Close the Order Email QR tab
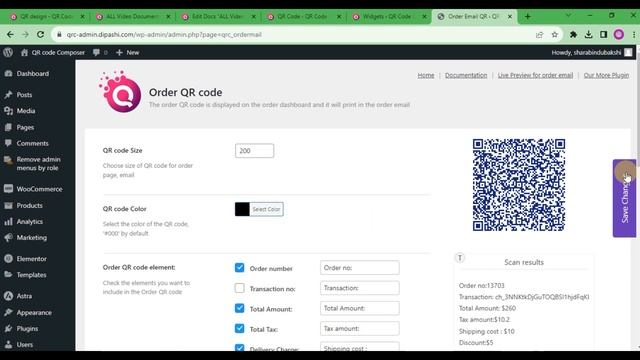The image size is (640, 360). pos(510,17)
